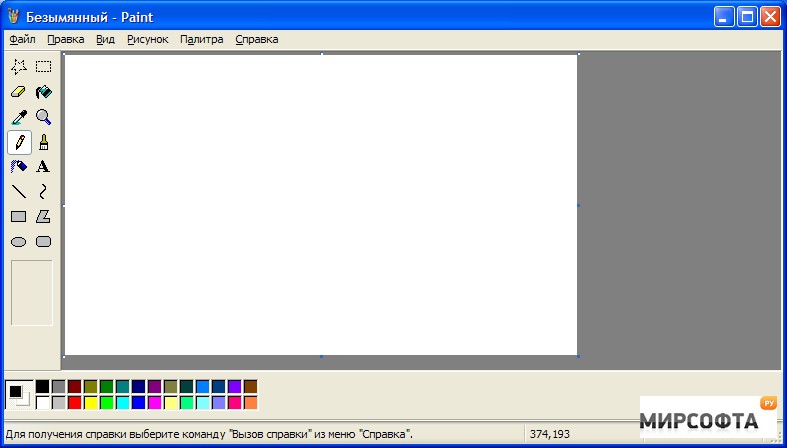This screenshot has height=448, width=787.
Task: Open the Справка menu
Action: pyautogui.click(x=256, y=39)
